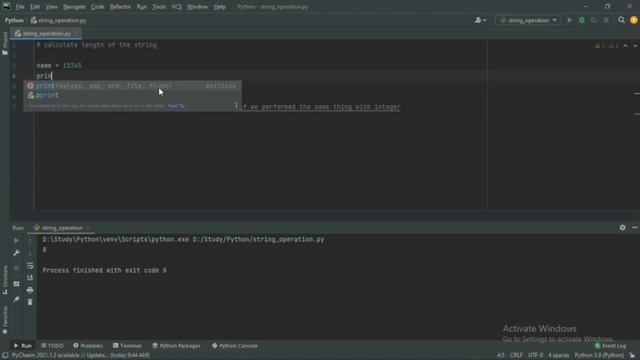The width and height of the screenshot is (640, 360).
Task: Click the name = 12345 code line
Action: click(x=59, y=65)
